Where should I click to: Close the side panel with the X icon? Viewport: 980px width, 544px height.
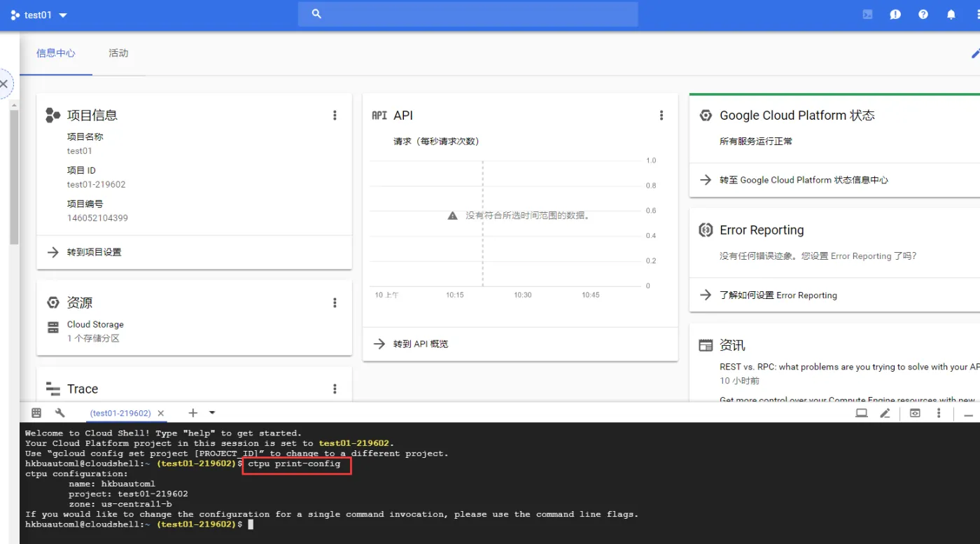(3, 83)
